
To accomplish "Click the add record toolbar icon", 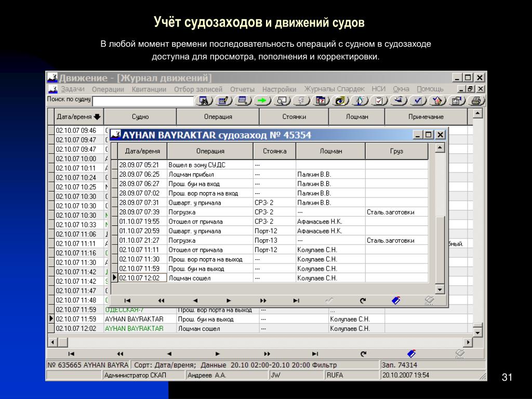I will (243, 100).
